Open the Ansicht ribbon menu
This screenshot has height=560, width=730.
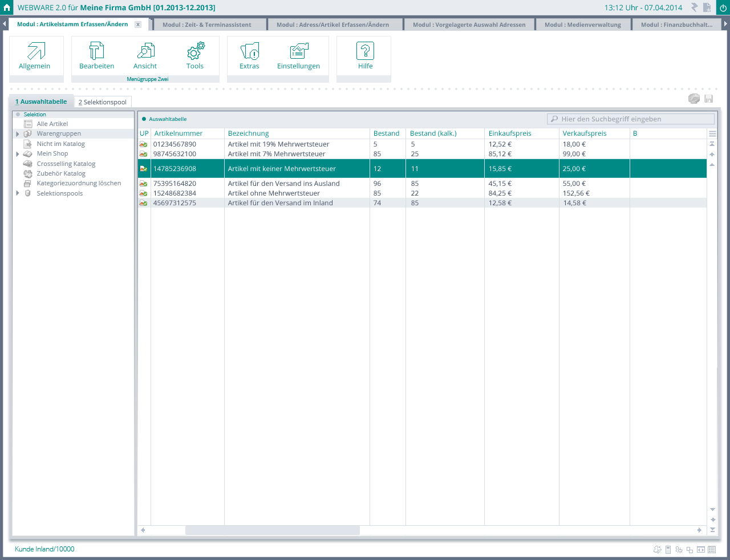[x=145, y=56]
